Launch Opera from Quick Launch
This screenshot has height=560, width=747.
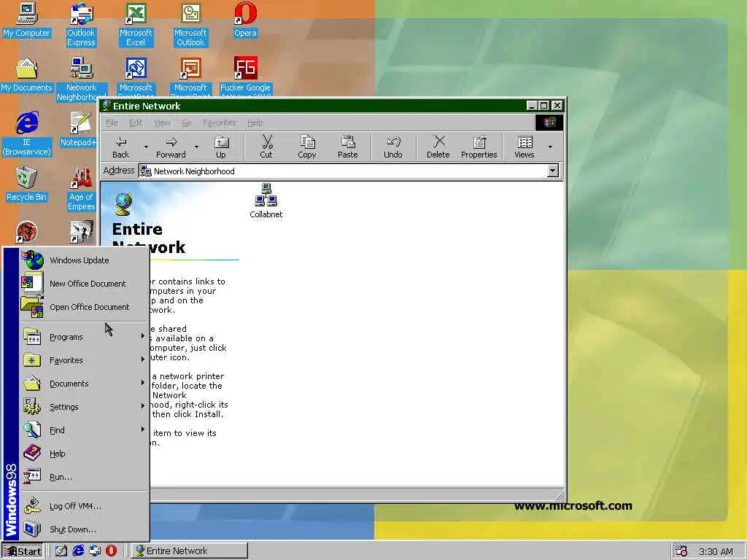click(111, 551)
